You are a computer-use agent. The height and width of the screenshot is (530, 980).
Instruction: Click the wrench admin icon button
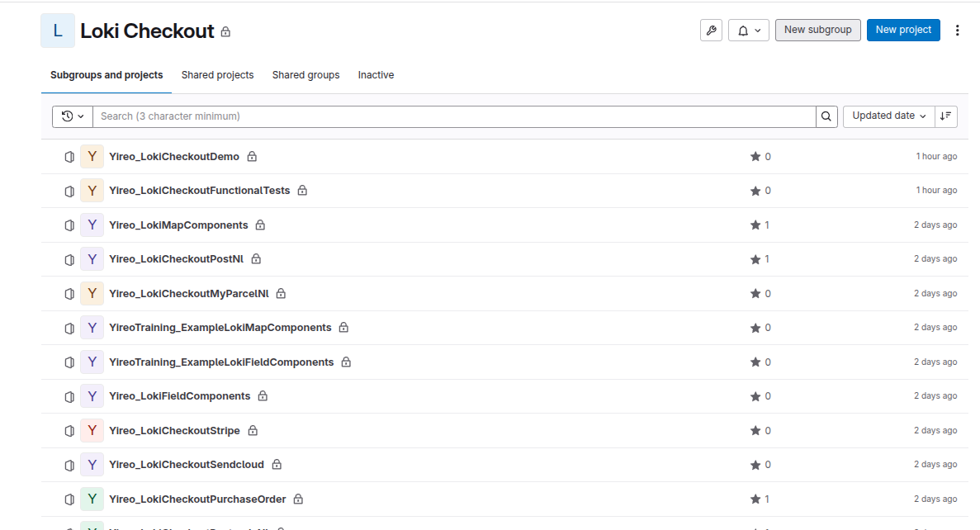click(711, 31)
